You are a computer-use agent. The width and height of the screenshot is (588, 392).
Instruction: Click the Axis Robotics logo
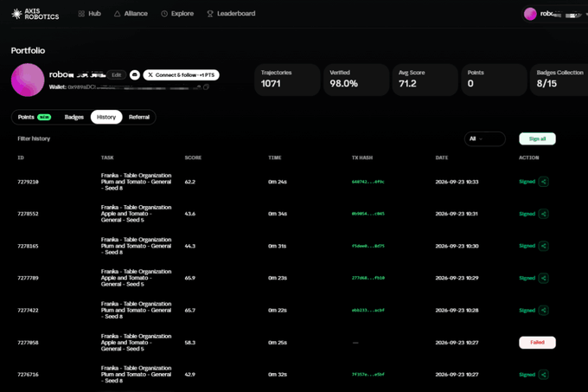coord(35,14)
